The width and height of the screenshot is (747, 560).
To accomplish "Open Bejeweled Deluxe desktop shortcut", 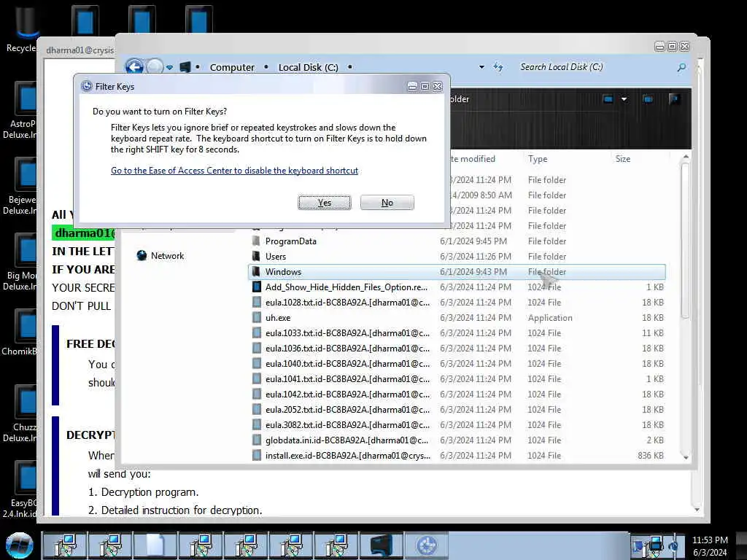I will 20,186.
